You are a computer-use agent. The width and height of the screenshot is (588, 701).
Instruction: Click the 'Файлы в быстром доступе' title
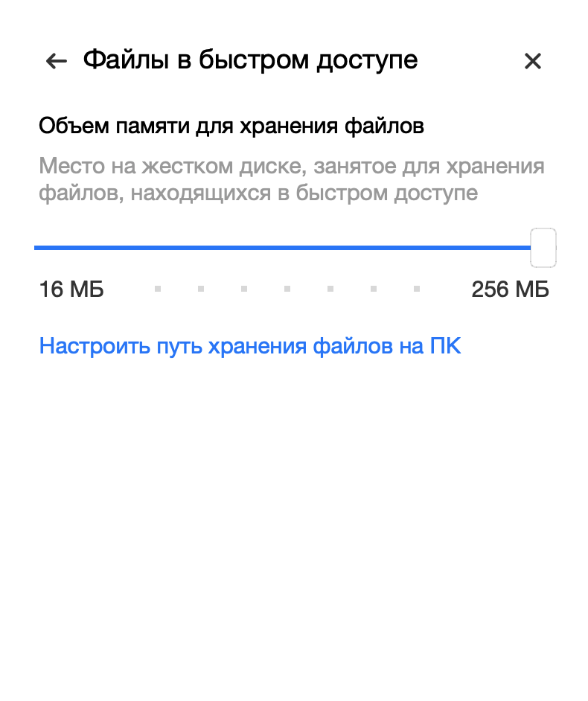point(250,60)
